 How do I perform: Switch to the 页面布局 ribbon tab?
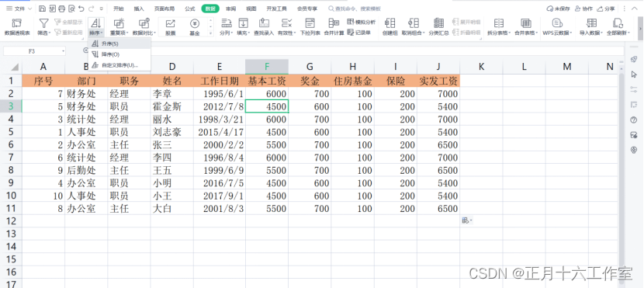164,9
